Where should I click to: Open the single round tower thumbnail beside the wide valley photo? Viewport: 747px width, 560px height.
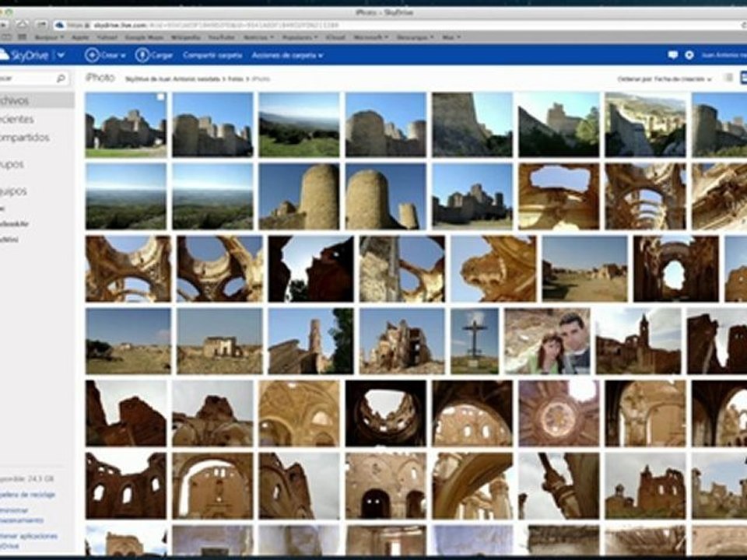pos(299,197)
